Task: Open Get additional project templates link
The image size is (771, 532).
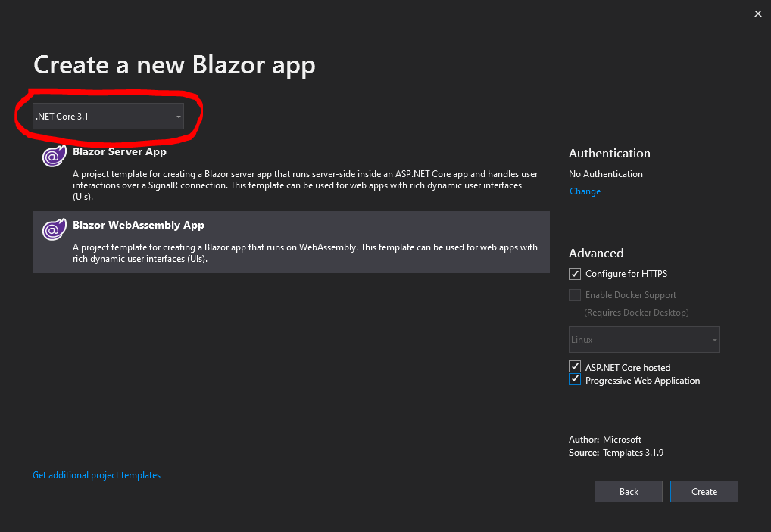Action: click(x=96, y=475)
